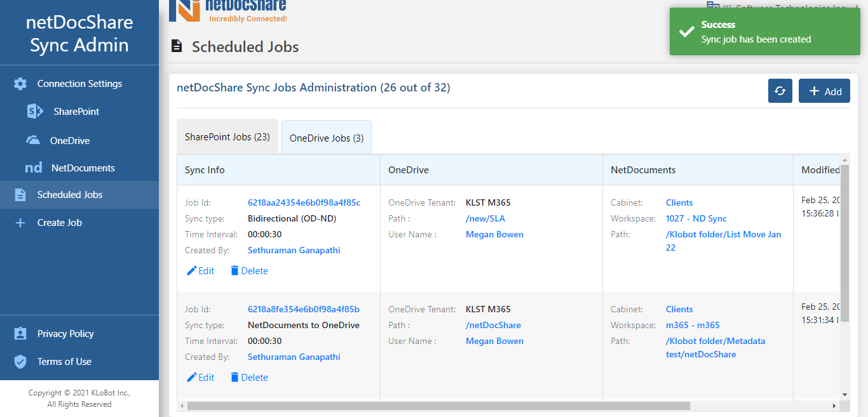Click Bidirectional (OD-ND) sync type text
Image resolution: width=868 pixels, height=417 pixels.
click(292, 218)
